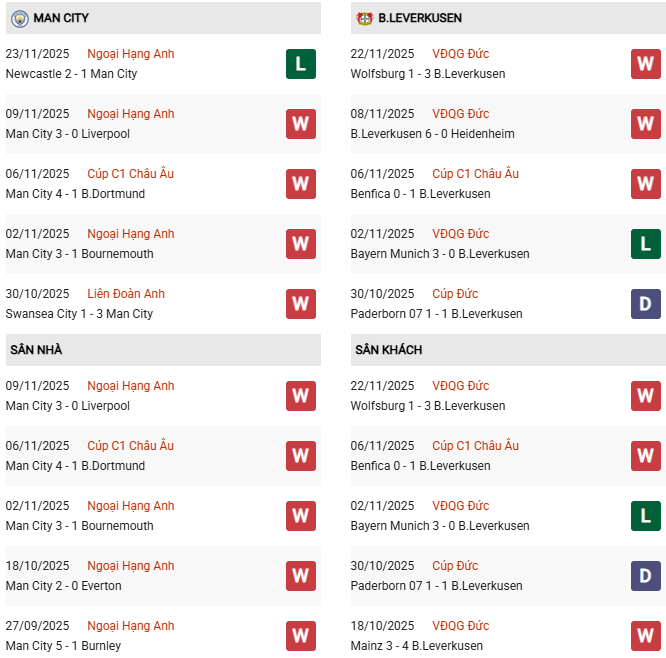666x658 pixels.
Task: Click the W badge beside Swansea City match
Action: (x=301, y=304)
